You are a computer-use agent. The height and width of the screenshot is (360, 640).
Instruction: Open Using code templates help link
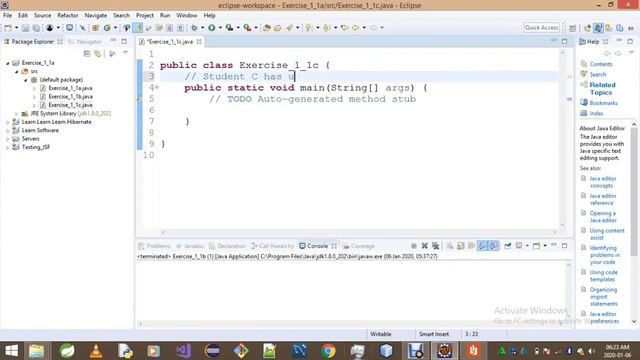pyautogui.click(x=603, y=276)
